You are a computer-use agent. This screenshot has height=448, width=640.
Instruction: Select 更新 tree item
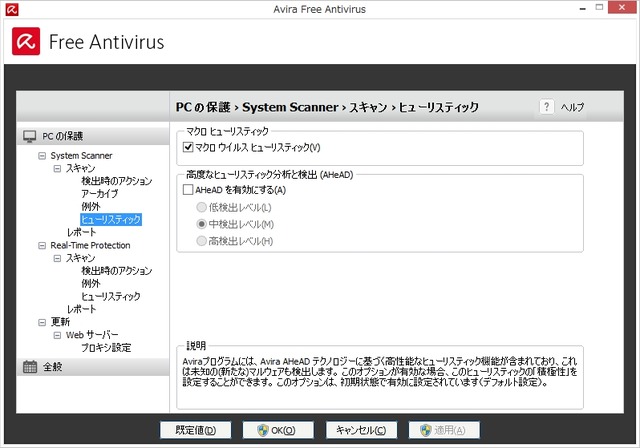[60, 322]
